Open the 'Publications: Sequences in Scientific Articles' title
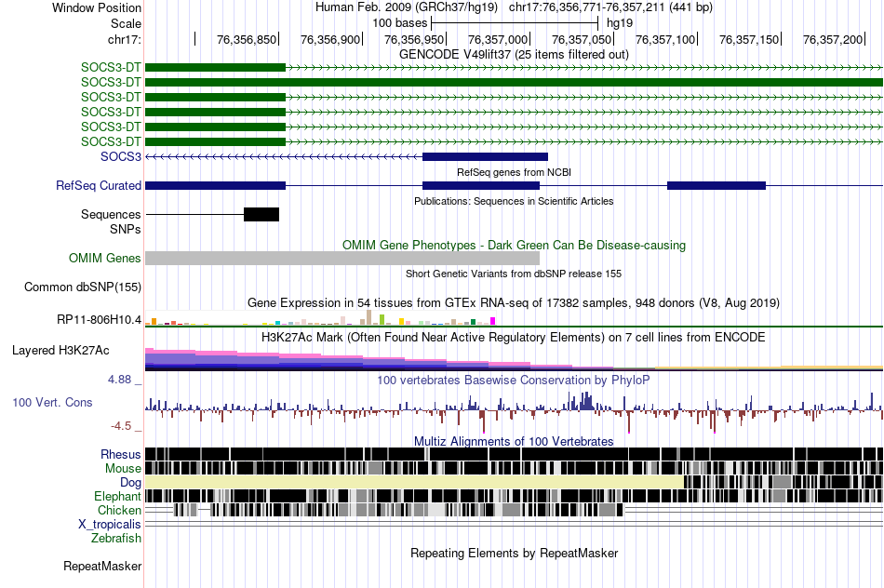This screenshot has height=588, width=884. (x=514, y=201)
